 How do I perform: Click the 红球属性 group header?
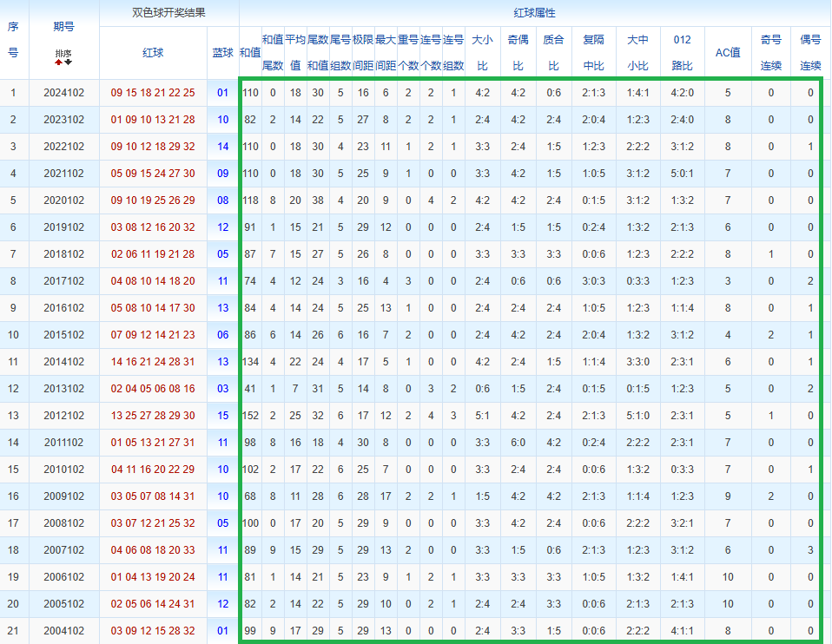pyautogui.click(x=535, y=13)
